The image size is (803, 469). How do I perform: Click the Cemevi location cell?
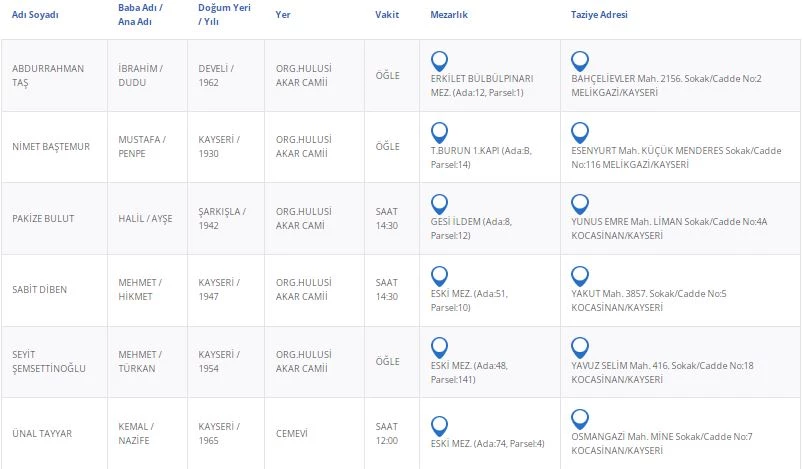click(292, 433)
